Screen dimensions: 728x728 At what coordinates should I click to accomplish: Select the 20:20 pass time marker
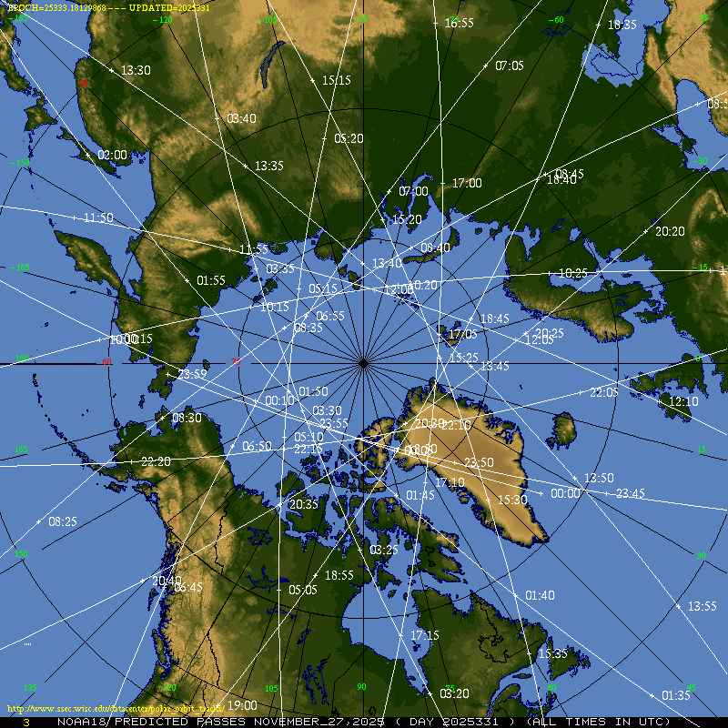pyautogui.click(x=669, y=231)
